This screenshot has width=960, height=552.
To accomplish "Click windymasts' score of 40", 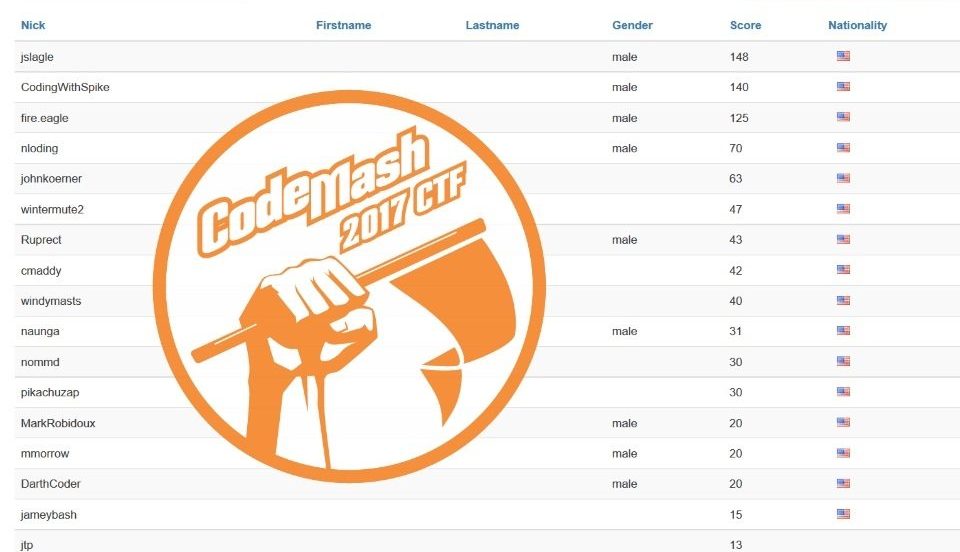I will pyautogui.click(x=736, y=301).
